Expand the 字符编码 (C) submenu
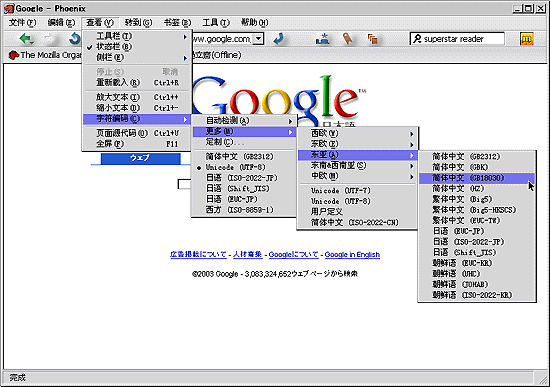 point(137,119)
